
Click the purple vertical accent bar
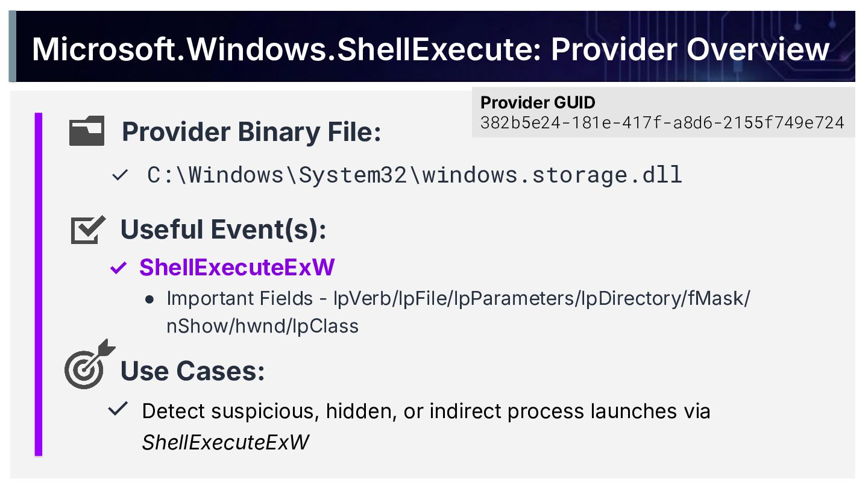tap(39, 283)
